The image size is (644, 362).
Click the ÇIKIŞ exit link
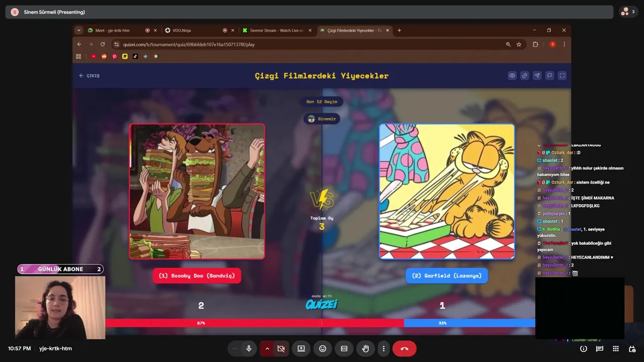90,76
